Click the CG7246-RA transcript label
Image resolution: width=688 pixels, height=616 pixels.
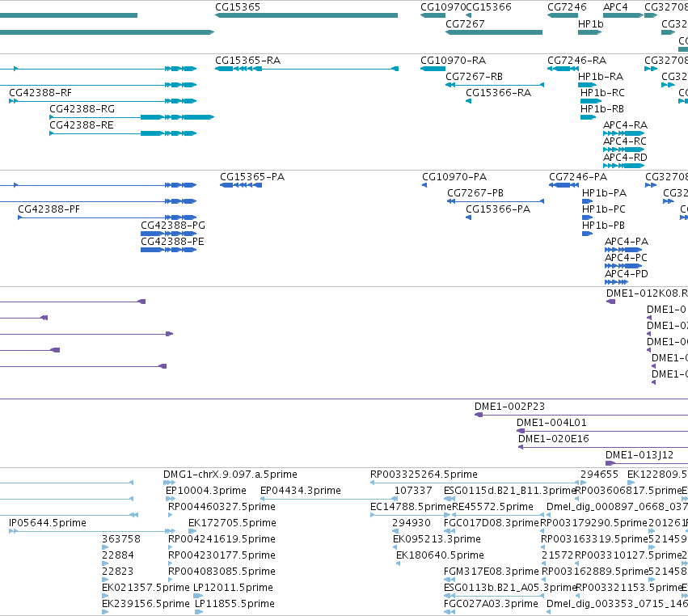click(576, 60)
